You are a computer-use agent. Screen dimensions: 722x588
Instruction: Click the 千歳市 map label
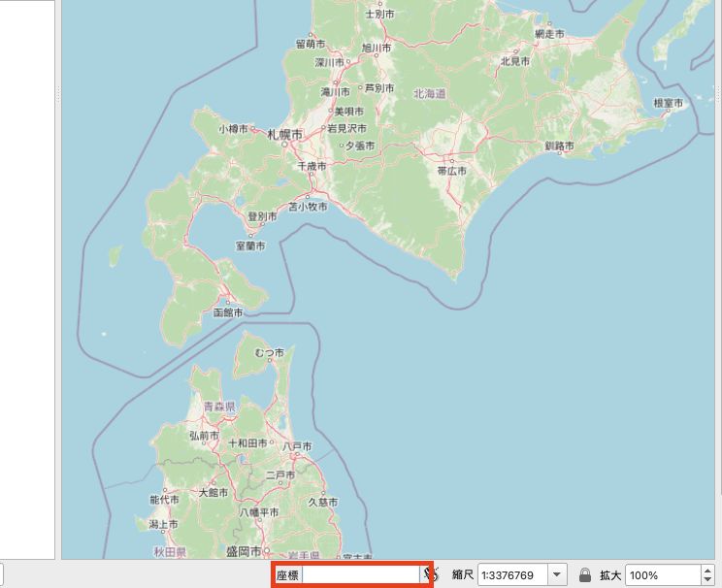coord(312,166)
